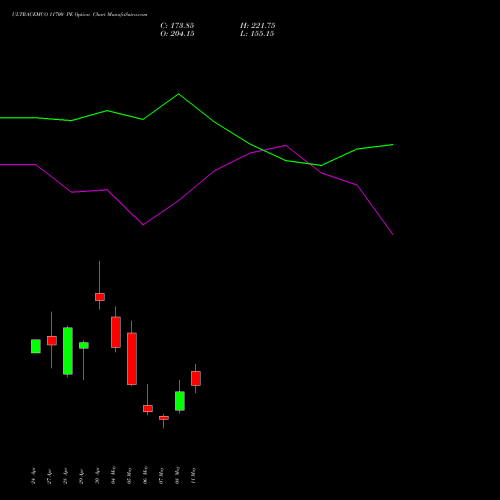Screen dimensions: 500x500
Task: Click the red candle for 27 Apr
Action: [x=52, y=340]
